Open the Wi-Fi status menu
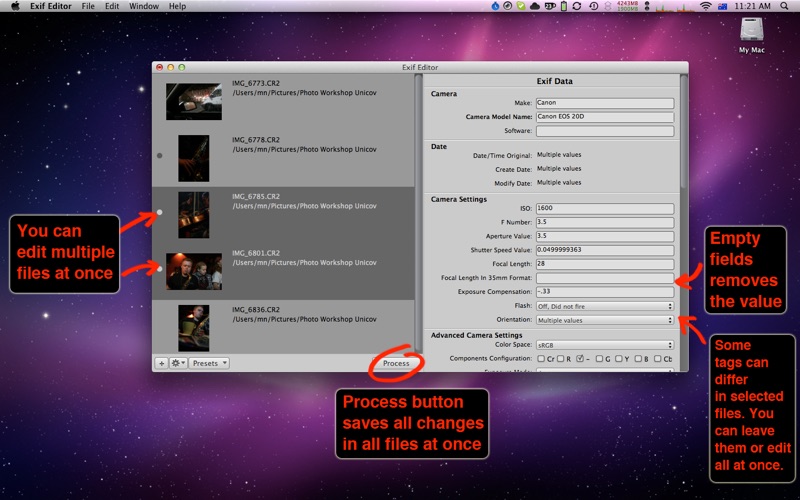 click(x=705, y=6)
